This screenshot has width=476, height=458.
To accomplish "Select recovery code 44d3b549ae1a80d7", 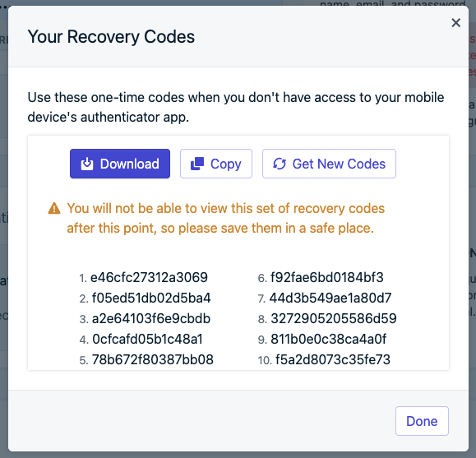I will pyautogui.click(x=330, y=298).
